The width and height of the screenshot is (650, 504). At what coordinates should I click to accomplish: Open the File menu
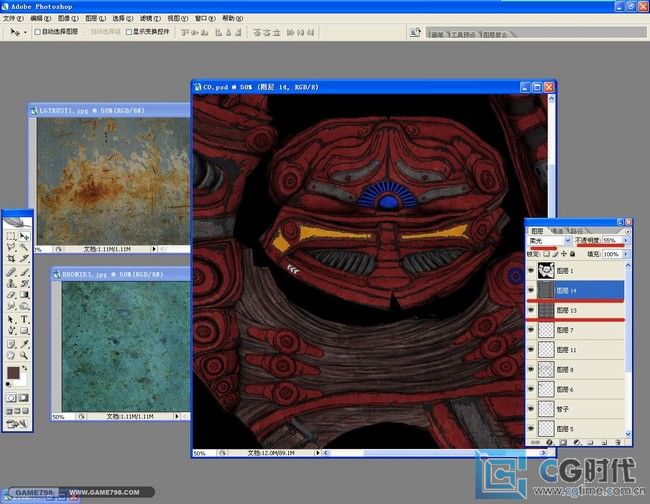(13, 18)
